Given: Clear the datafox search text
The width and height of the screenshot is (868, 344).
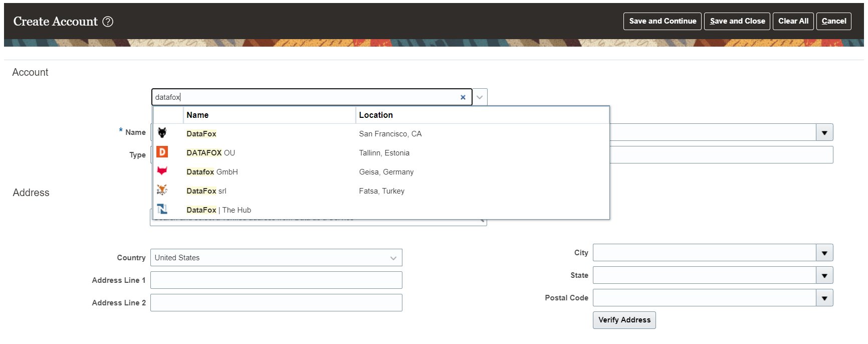Looking at the screenshot, I should 463,97.
